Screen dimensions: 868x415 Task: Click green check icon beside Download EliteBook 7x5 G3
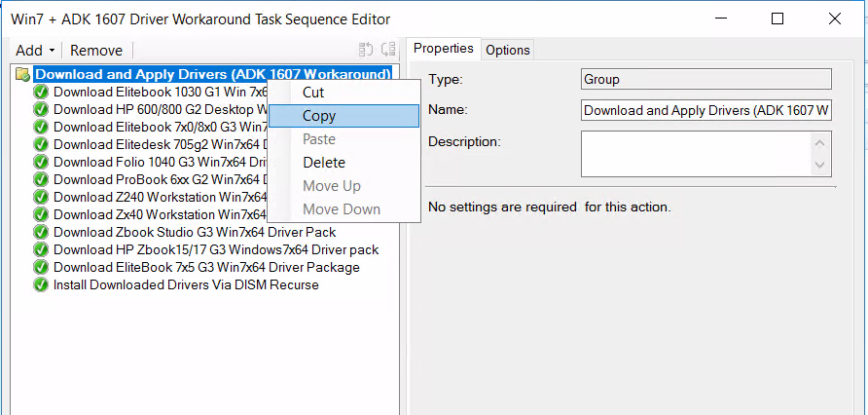41,267
